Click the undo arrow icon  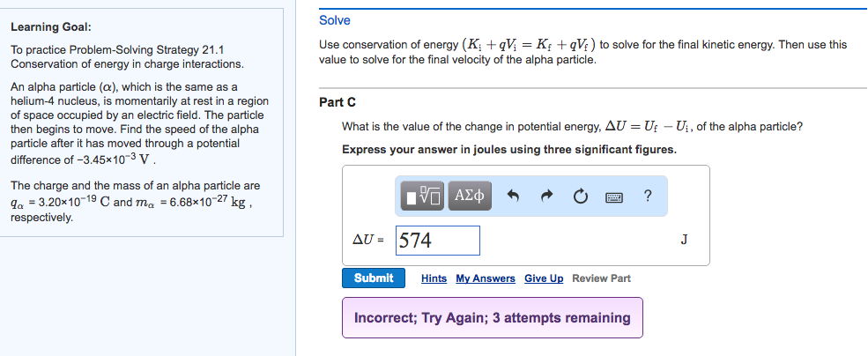pyautogui.click(x=513, y=196)
